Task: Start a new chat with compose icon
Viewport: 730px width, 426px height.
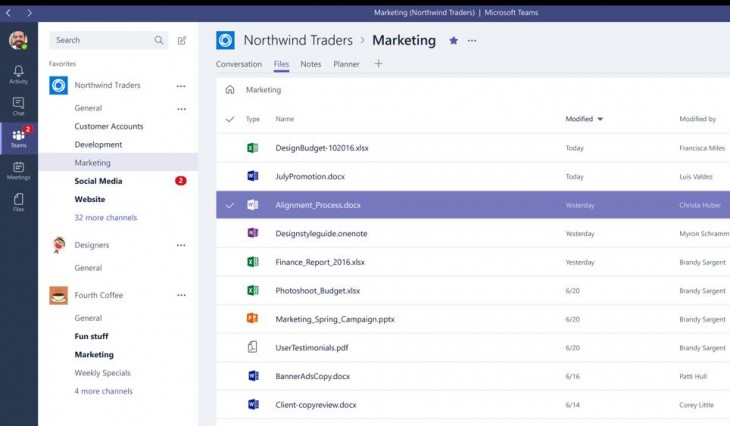Action: [x=182, y=41]
